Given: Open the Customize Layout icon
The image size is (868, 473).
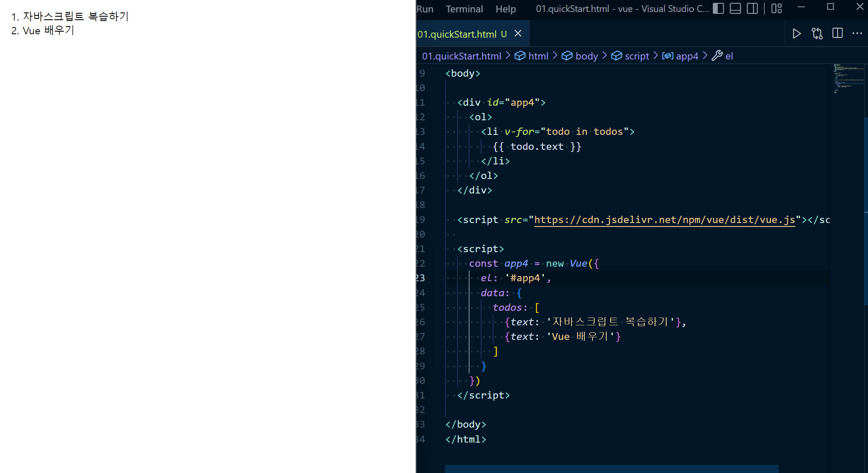Looking at the screenshot, I should pyautogui.click(x=776, y=9).
